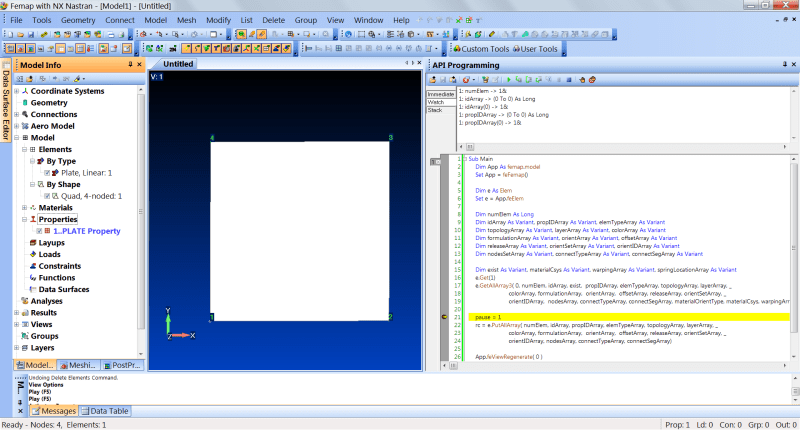Toggle the 1..PLATE Property visibility checkbox
The width and height of the screenshot is (800, 430).
pos(39,231)
